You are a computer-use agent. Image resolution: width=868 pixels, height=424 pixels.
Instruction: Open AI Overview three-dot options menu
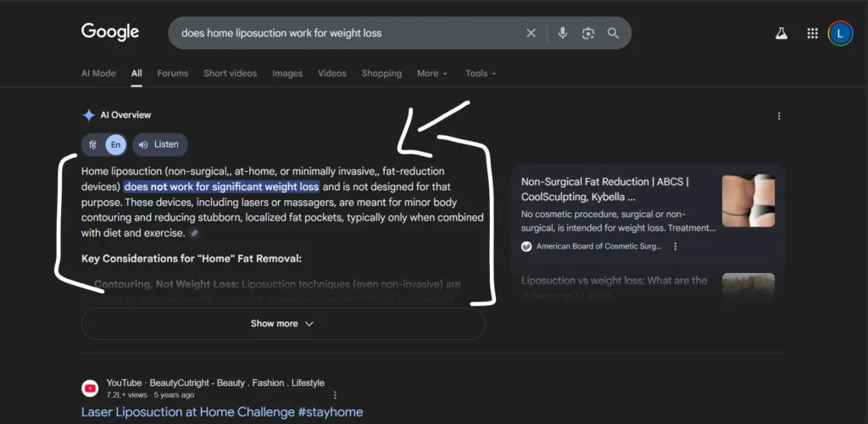click(779, 116)
